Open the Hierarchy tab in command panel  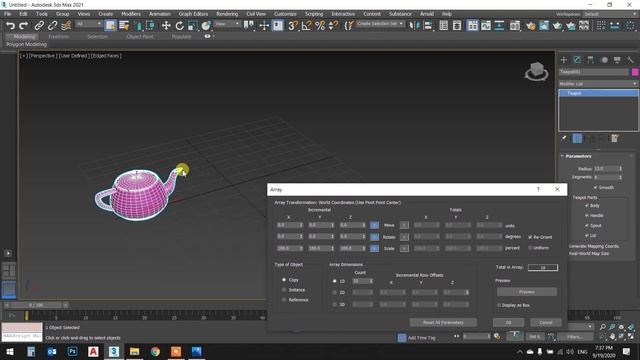click(x=591, y=60)
